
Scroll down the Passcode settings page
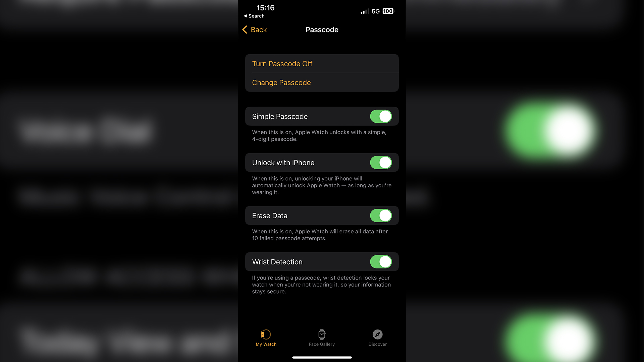click(x=322, y=199)
